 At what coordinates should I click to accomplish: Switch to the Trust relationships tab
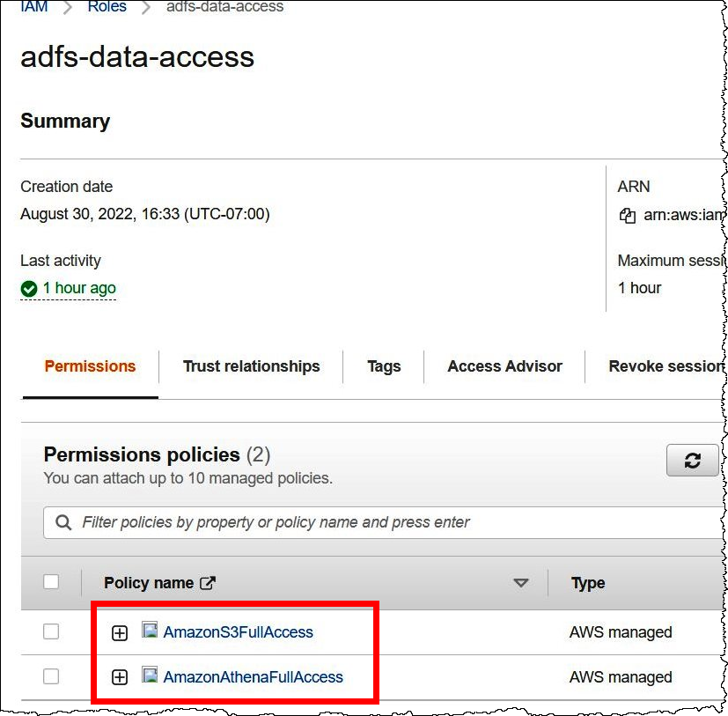pyautogui.click(x=251, y=366)
